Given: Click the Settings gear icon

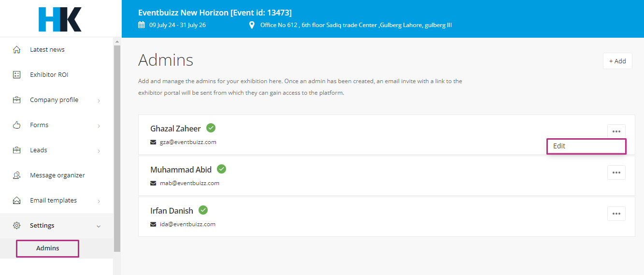Looking at the screenshot, I should pos(17,226).
